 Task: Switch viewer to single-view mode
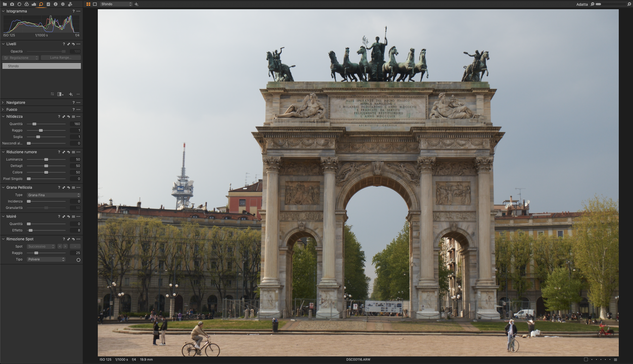(95, 4)
